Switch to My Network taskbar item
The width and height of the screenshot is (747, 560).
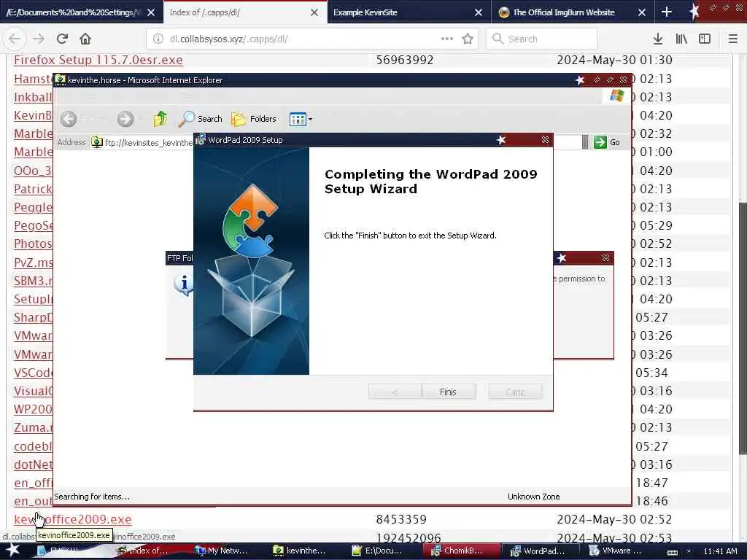click(222, 551)
